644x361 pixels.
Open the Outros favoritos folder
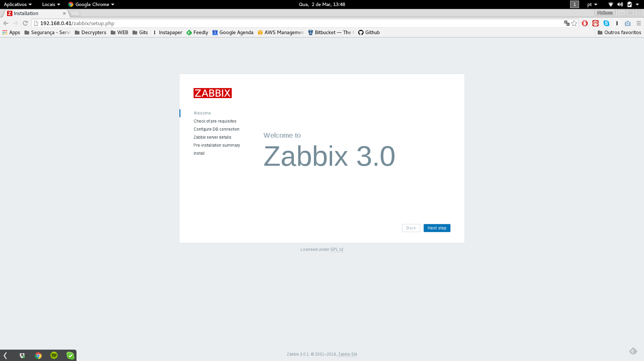tap(619, 33)
